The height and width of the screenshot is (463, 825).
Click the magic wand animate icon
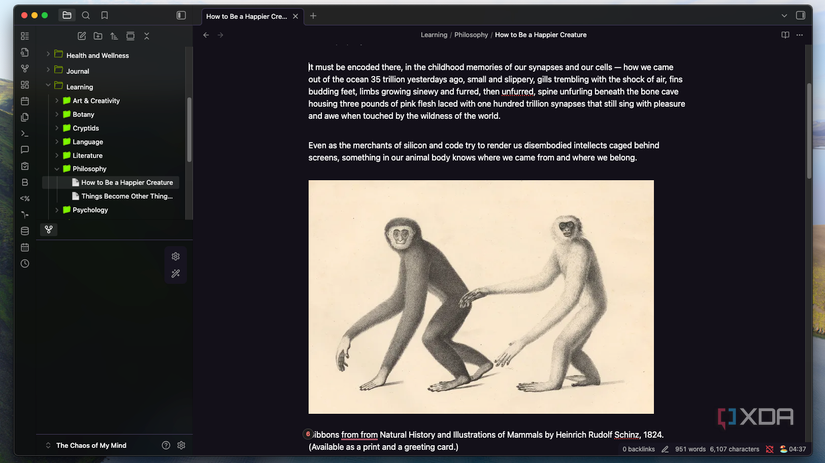pos(176,274)
